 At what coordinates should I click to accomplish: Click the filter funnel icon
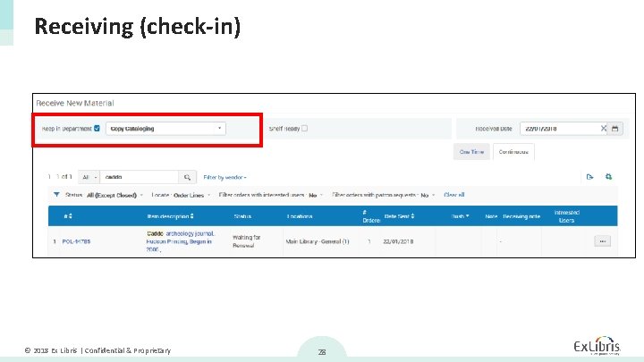56,195
